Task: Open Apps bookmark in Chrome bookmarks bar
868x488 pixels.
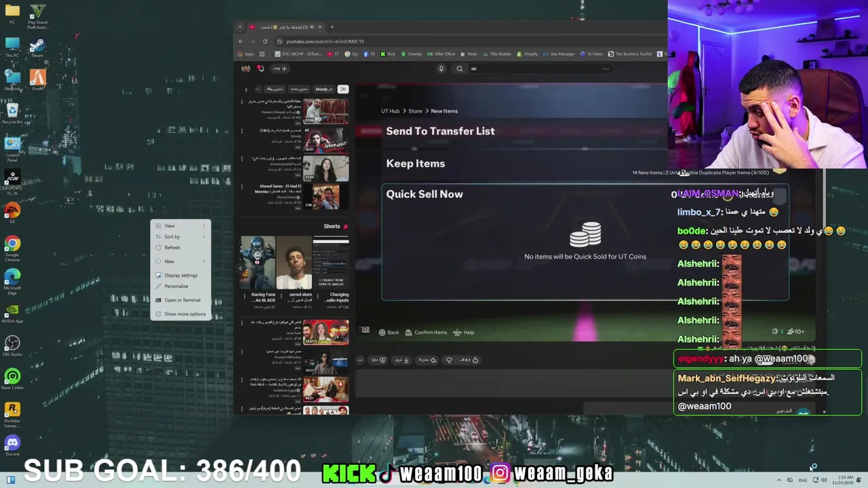Action: point(246,54)
